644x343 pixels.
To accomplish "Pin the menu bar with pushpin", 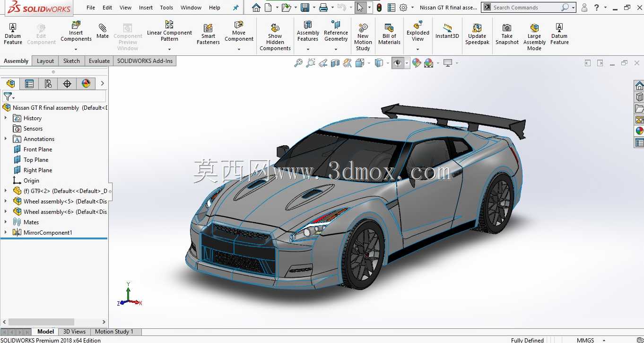I will tap(236, 8).
